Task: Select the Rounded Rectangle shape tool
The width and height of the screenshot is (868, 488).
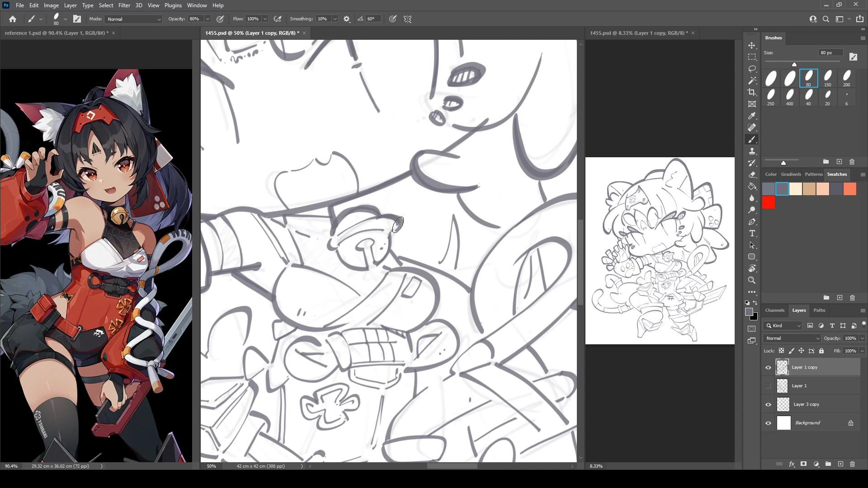Action: [752, 257]
